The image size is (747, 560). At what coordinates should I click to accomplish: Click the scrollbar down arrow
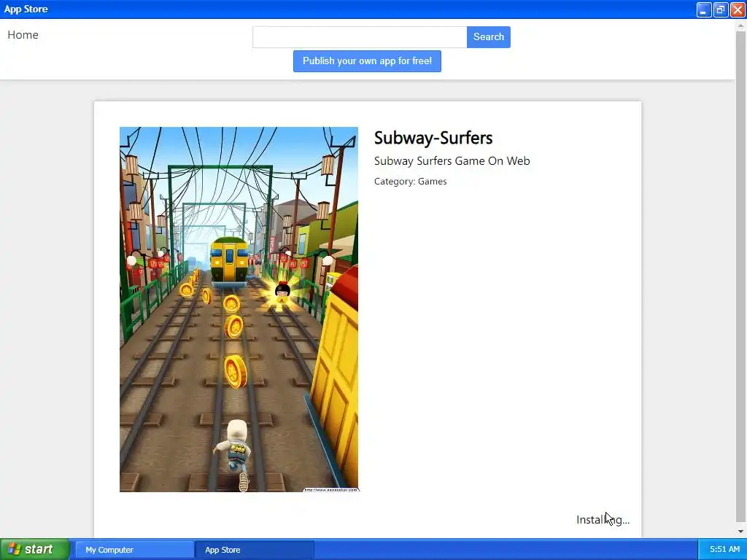pyautogui.click(x=740, y=531)
